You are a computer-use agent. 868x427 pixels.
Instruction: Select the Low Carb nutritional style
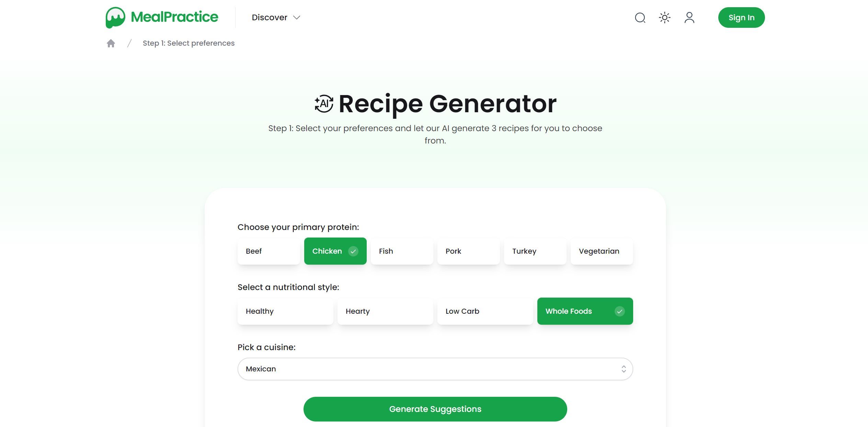[x=485, y=311]
